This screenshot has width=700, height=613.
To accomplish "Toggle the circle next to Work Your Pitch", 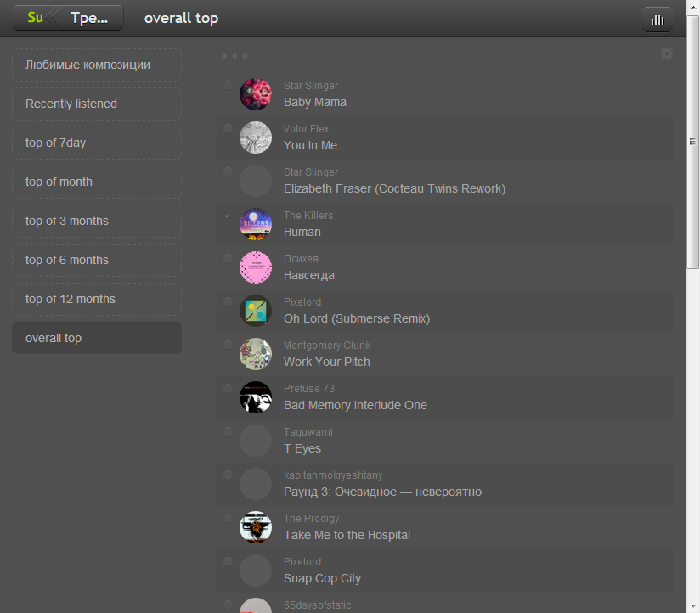I will click(227, 345).
